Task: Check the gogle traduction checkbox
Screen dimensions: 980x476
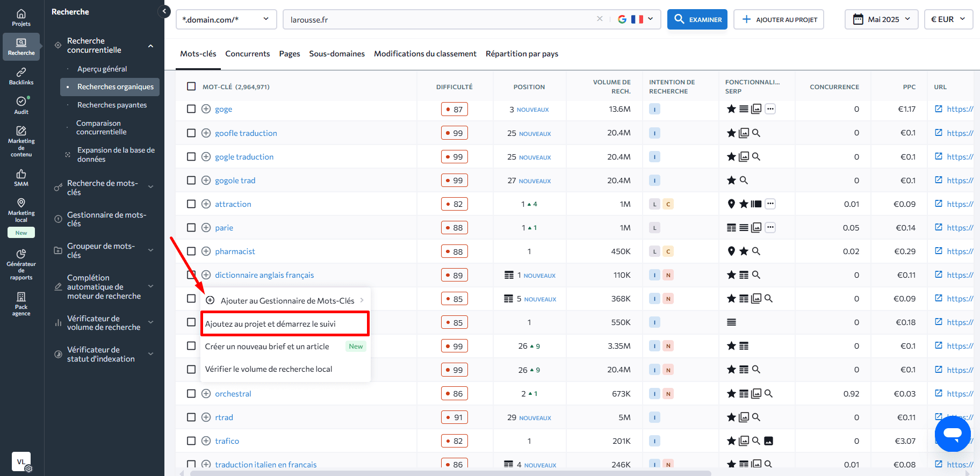Action: [x=191, y=157]
